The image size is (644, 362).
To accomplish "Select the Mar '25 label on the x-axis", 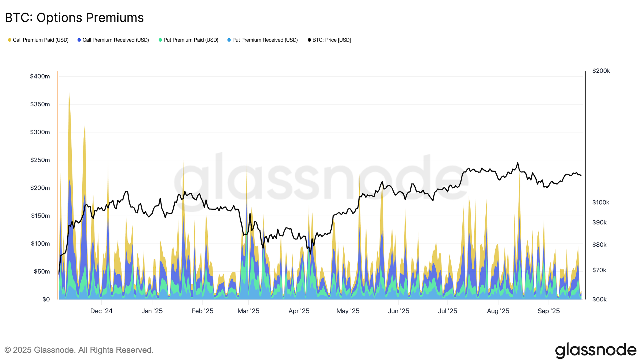I will point(248,311).
